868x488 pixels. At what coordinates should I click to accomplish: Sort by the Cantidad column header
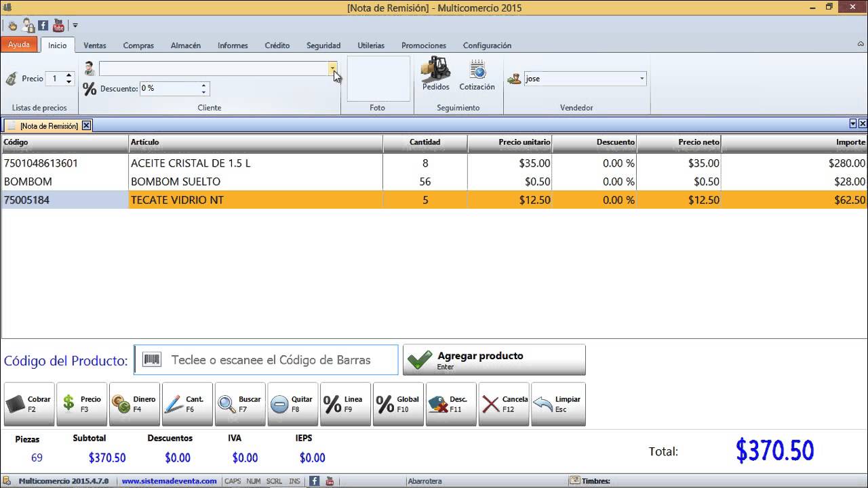click(x=425, y=142)
